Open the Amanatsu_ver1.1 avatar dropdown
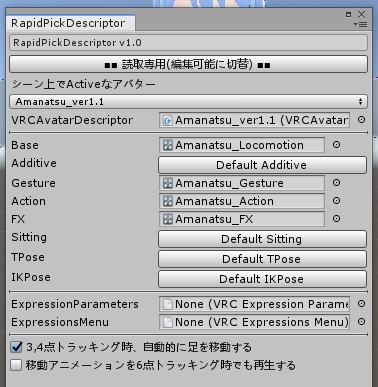378x387 pixels. [188, 101]
